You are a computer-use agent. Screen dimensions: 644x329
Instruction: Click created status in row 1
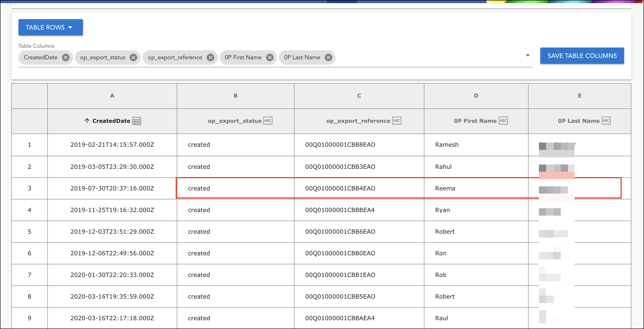199,145
